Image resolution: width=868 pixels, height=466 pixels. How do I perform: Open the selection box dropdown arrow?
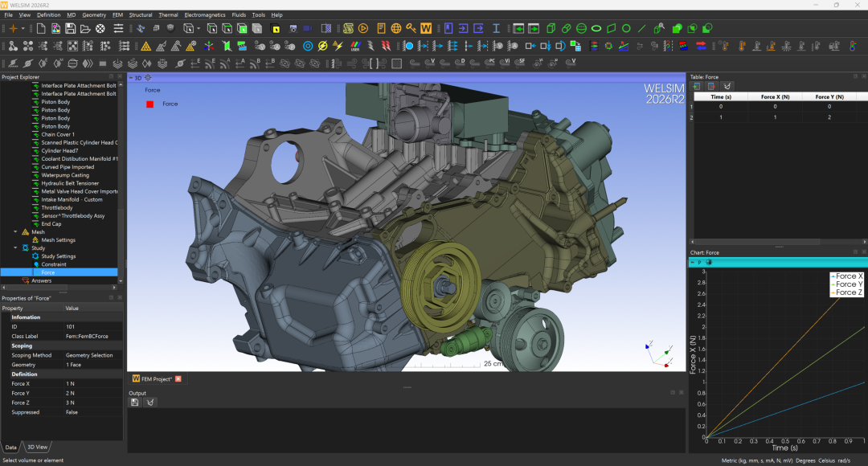199,28
